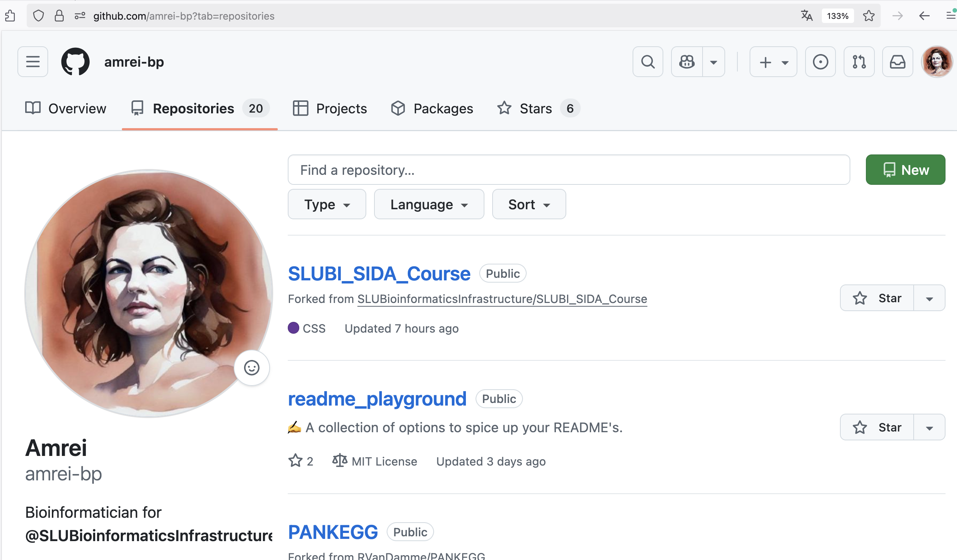Click the 'Updated 3 days ago' text
The width and height of the screenshot is (957, 560).
click(491, 461)
